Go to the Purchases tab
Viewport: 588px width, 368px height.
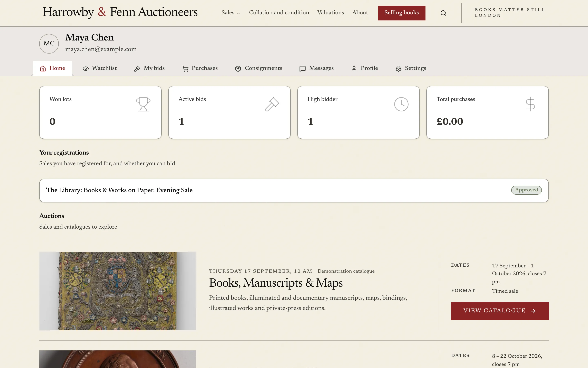coord(200,68)
